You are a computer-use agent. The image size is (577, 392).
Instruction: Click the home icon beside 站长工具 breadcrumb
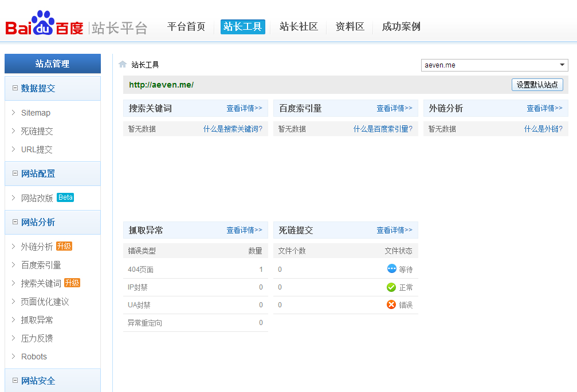[122, 64]
